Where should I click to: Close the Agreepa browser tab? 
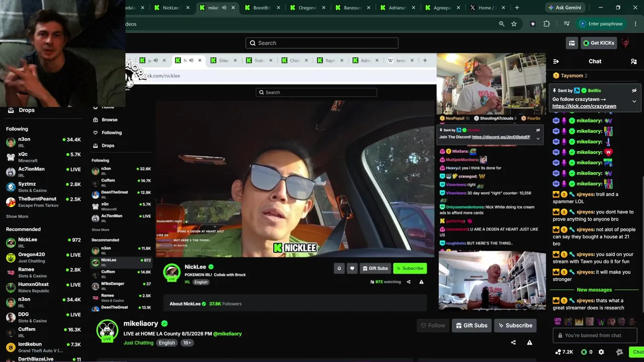[x=459, y=8]
